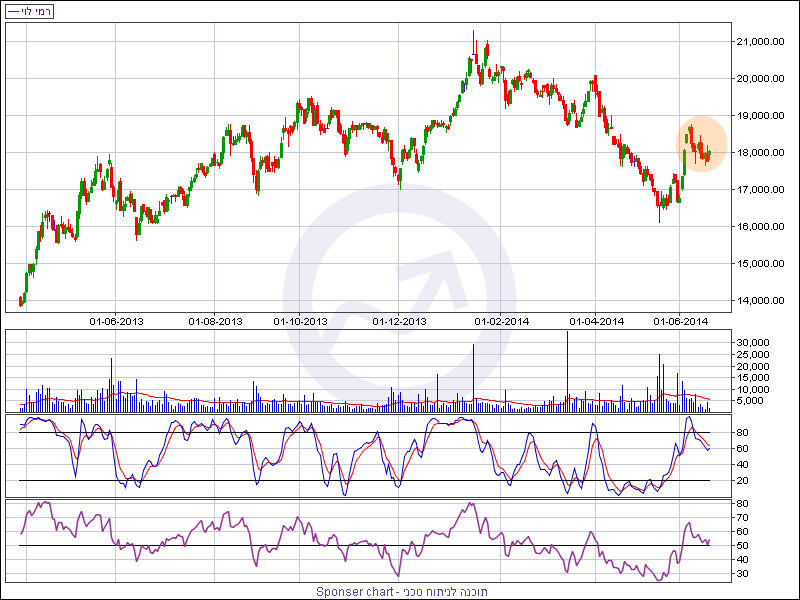Click the 60 label on stochastic panel axis
Screen dimensions: 800x600
[742, 448]
